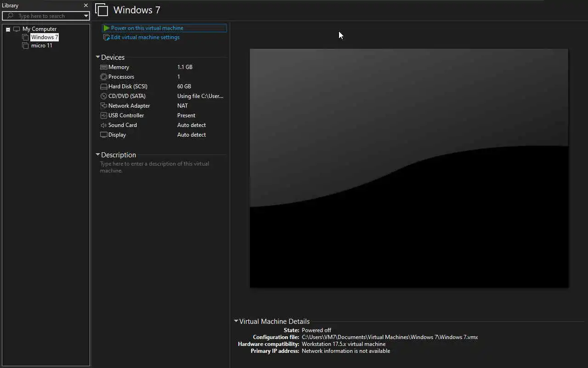588x368 pixels.
Task: Click 'Workstation 17.5.x virtual machine' text
Action: [x=344, y=344]
